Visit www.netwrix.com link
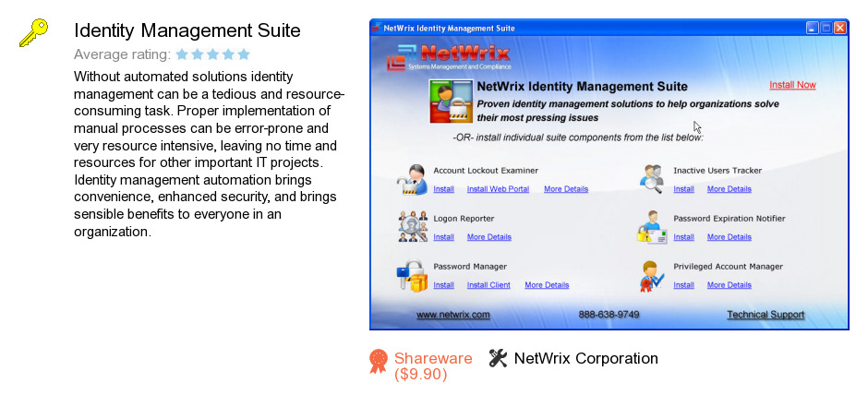 coord(452,315)
